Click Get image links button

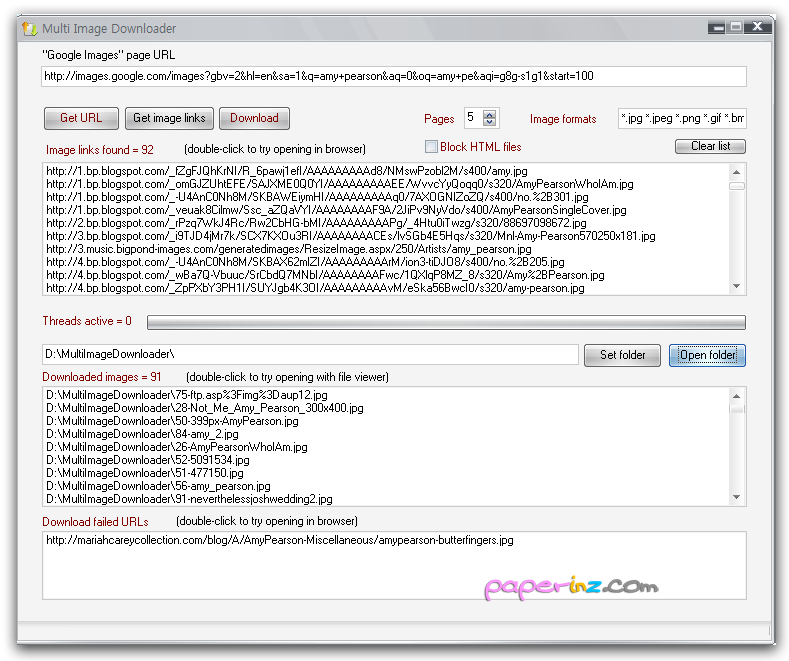coord(169,118)
